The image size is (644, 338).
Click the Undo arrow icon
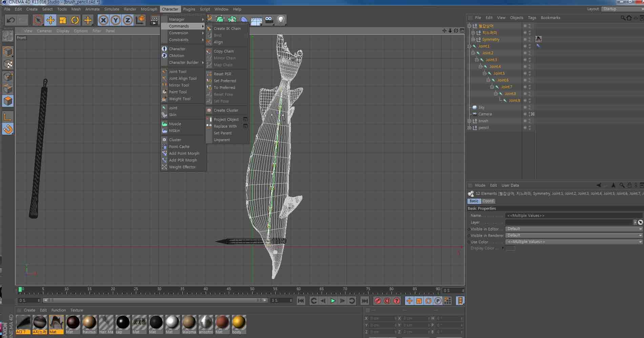(11, 20)
